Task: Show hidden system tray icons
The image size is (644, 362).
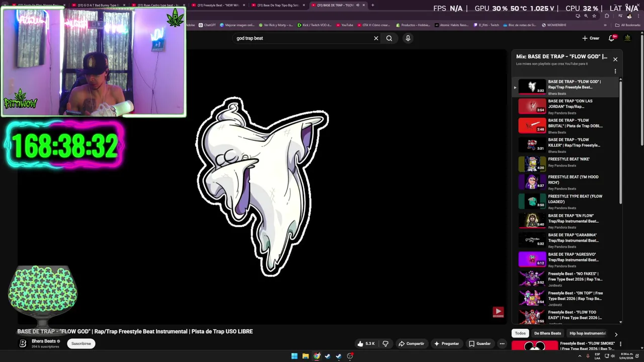Action: tap(580, 356)
